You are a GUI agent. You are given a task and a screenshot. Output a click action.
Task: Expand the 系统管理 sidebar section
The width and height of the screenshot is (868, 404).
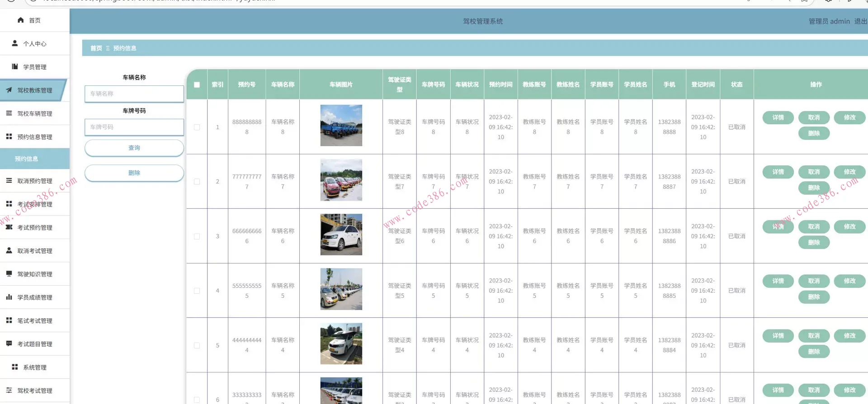[x=35, y=367]
